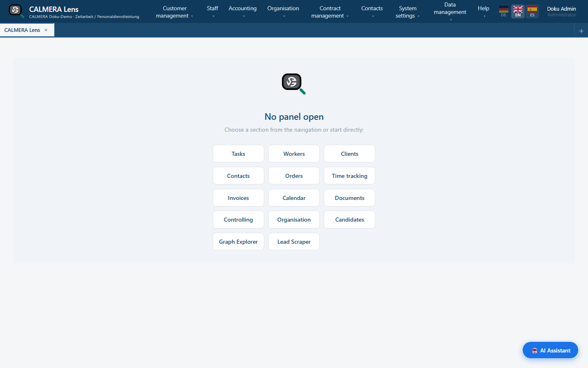Open the Doku Admin user menu

pos(561,11)
